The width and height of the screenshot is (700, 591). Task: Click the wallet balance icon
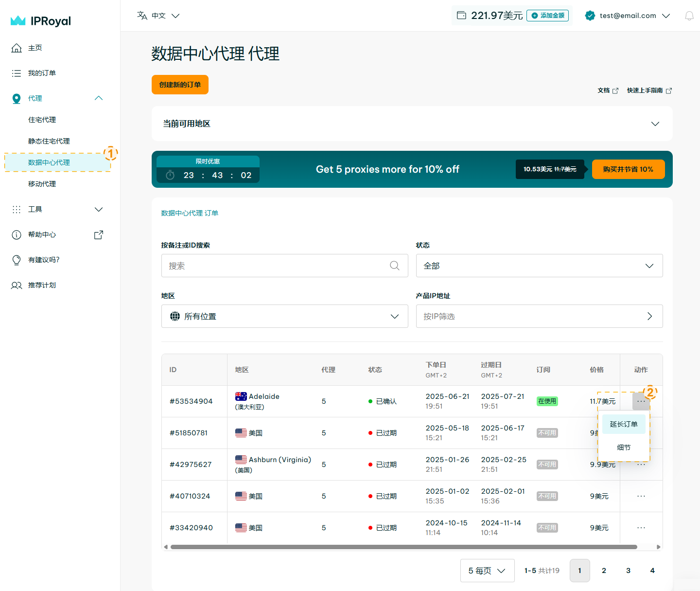click(x=461, y=16)
